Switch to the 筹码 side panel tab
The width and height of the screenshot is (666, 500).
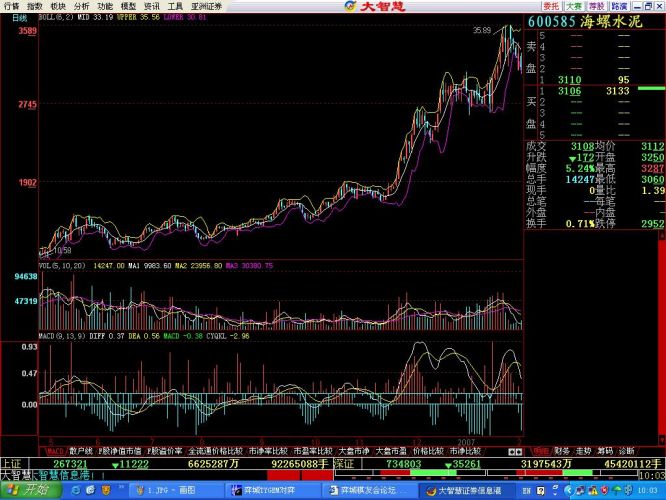605,451
